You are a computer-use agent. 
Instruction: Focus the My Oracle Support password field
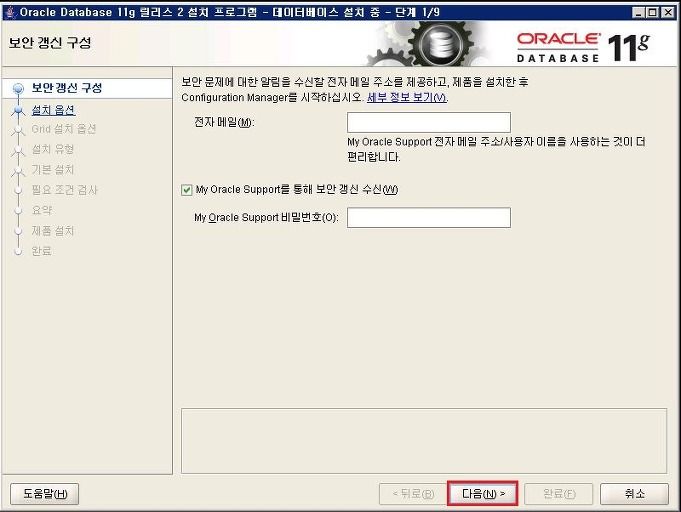tap(429, 217)
